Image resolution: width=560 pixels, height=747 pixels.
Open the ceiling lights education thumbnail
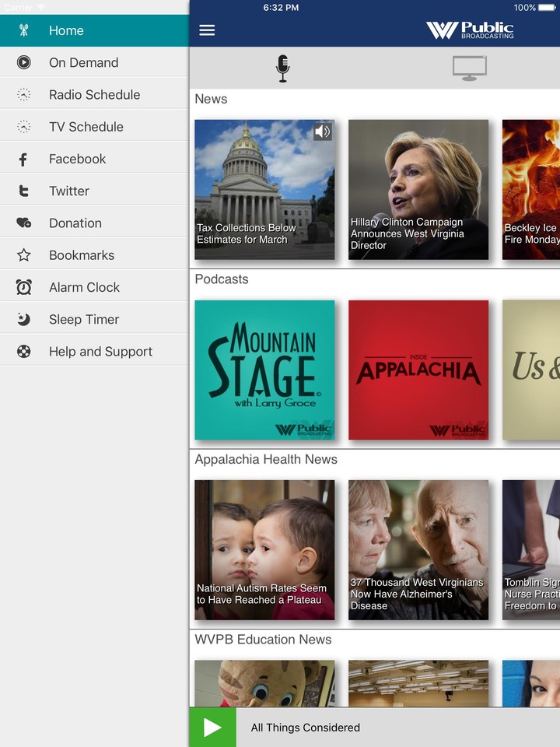click(x=418, y=683)
